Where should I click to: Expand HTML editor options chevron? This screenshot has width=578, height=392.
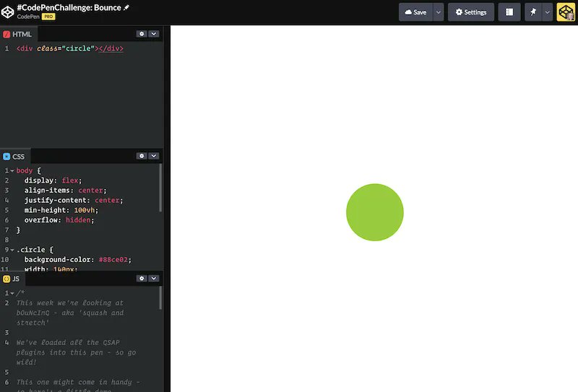154,34
